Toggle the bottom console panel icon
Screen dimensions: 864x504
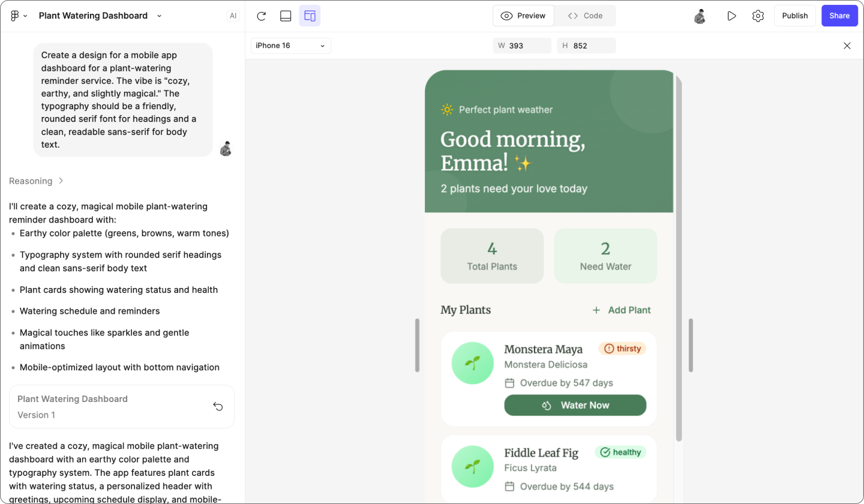coord(286,16)
